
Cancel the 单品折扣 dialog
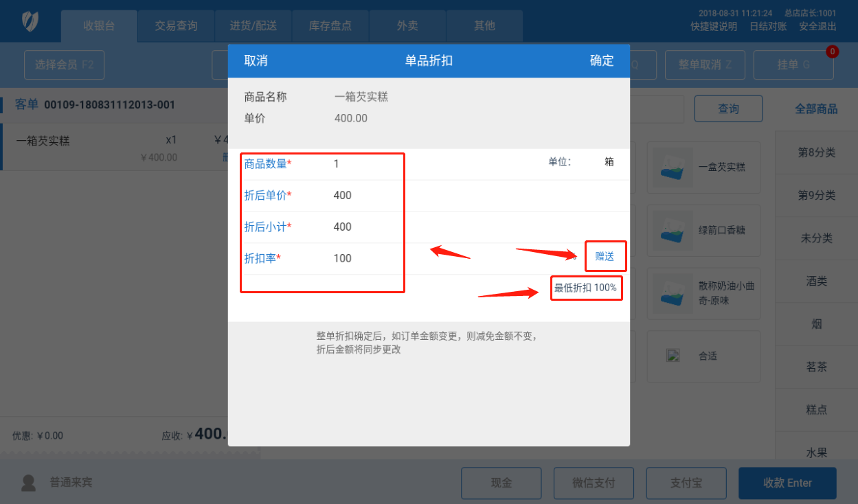tap(256, 60)
